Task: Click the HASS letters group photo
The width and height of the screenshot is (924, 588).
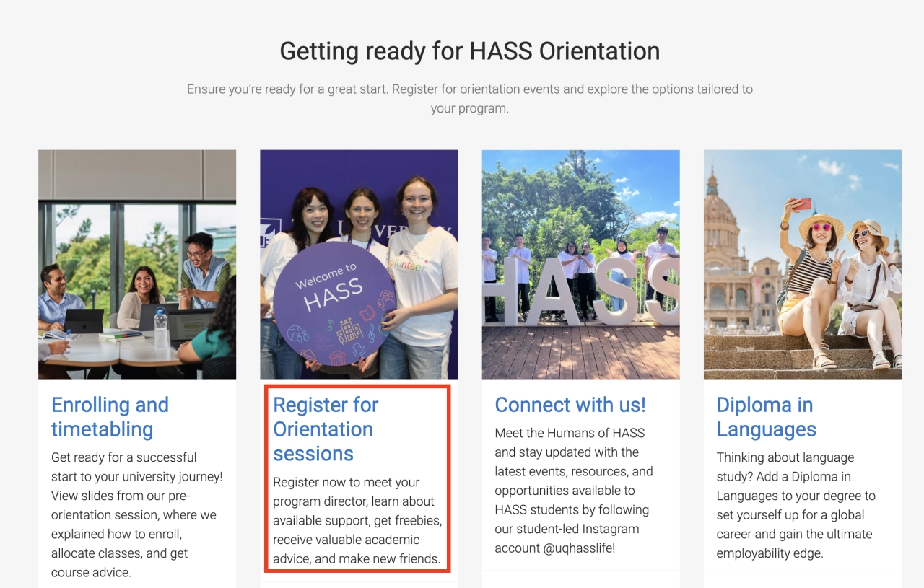Action: pyautogui.click(x=580, y=265)
